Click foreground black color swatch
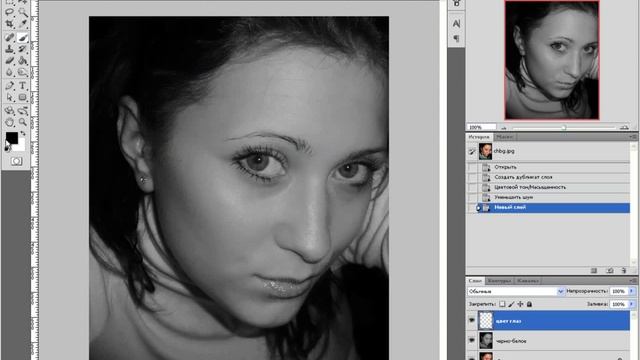 coord(11,138)
